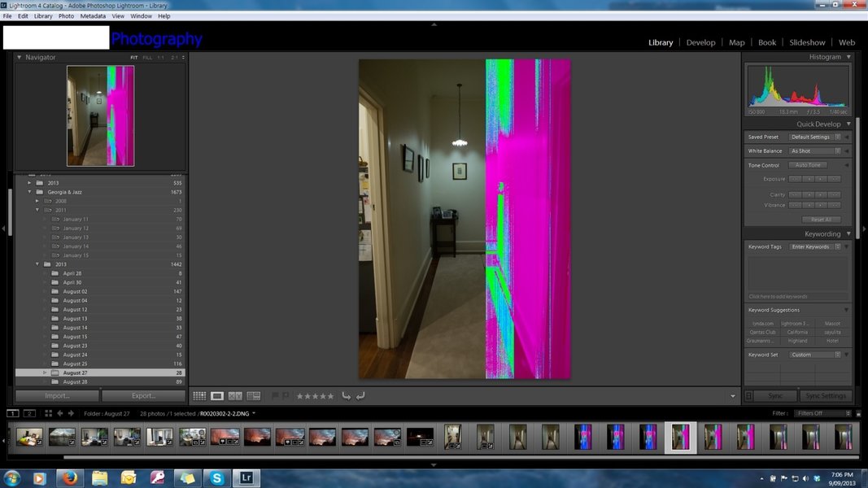The image size is (868, 488).
Task: Toggle the second monitor window button
Action: point(29,413)
